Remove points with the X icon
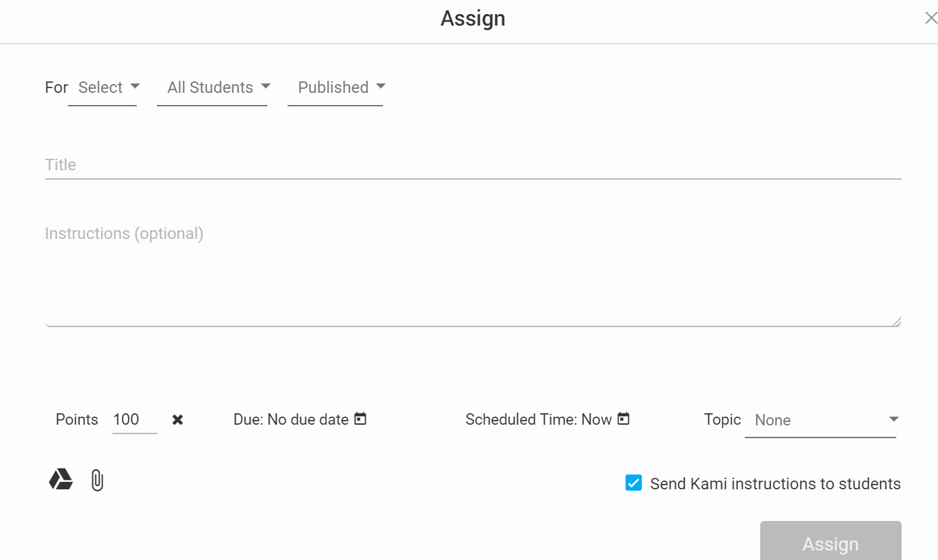938x560 pixels. [178, 420]
